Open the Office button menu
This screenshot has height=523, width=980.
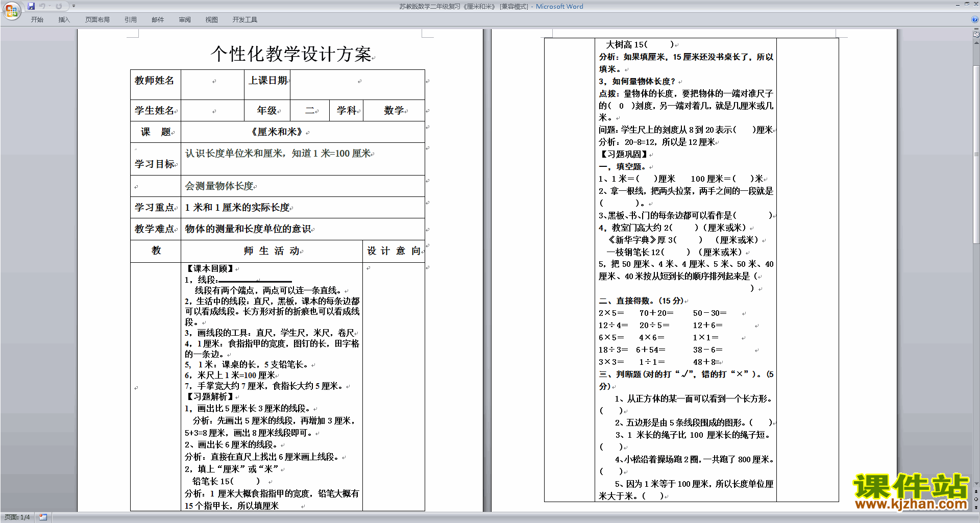click(11, 10)
